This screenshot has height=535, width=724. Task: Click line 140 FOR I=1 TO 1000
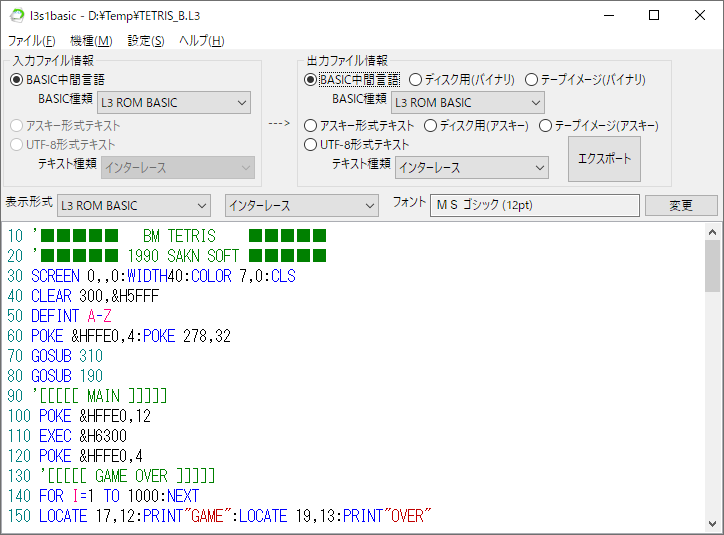click(x=103, y=496)
